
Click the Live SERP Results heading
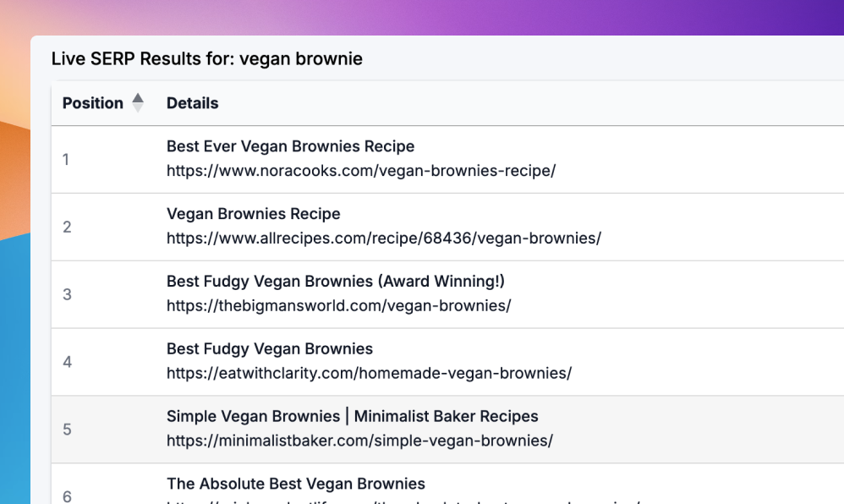(x=206, y=59)
